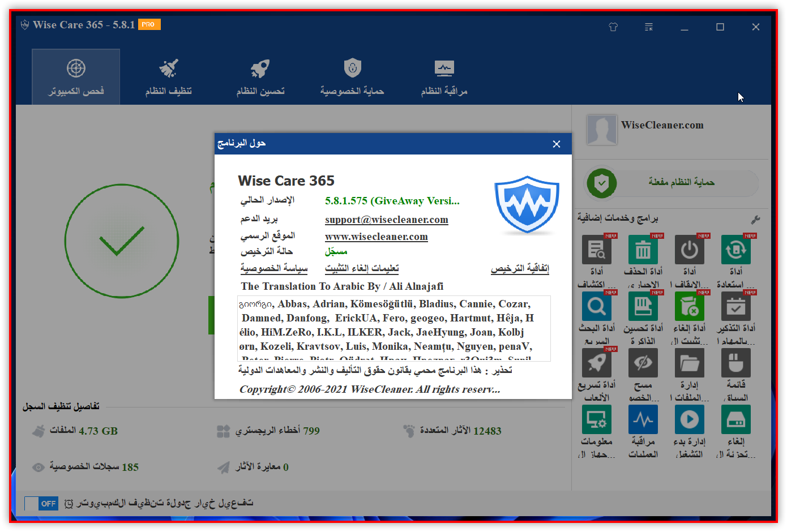The image size is (787, 532).
Task: Click the WiseCleaner.com user avatar
Action: (601, 129)
